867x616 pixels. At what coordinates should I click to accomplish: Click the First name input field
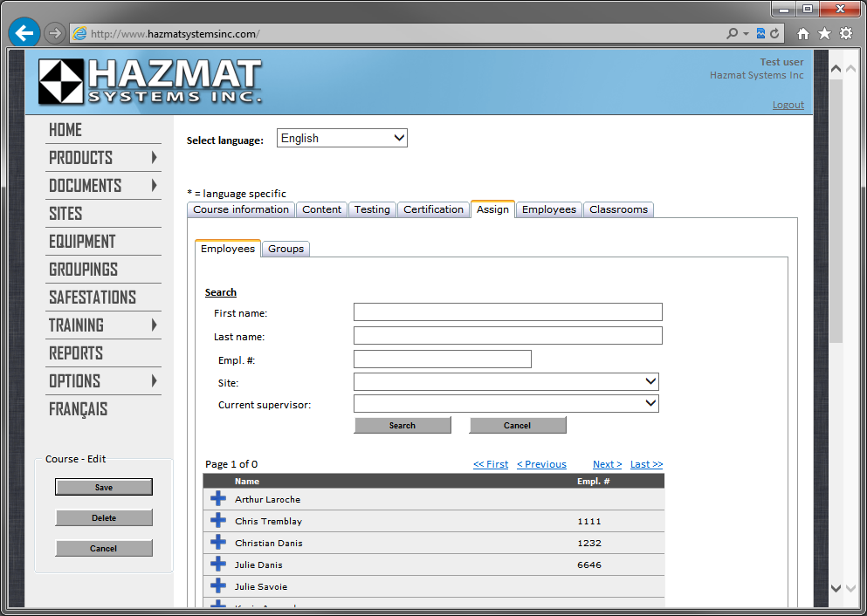click(507, 312)
